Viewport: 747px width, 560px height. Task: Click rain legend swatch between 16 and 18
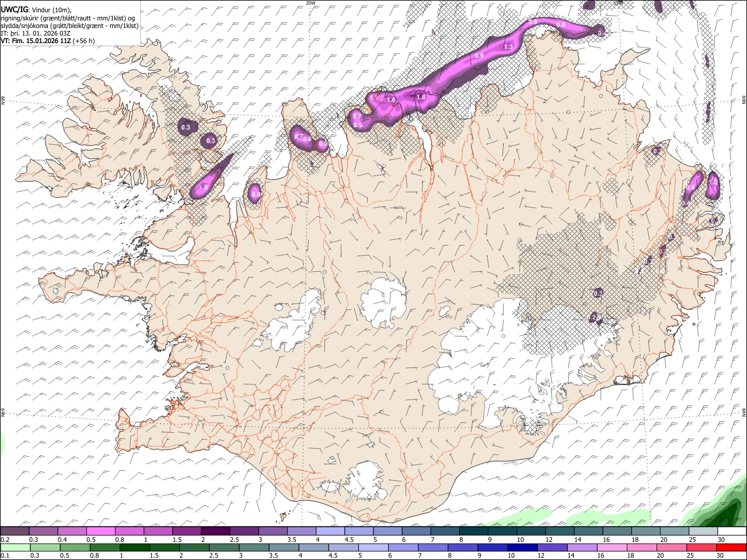pyautogui.click(x=613, y=547)
